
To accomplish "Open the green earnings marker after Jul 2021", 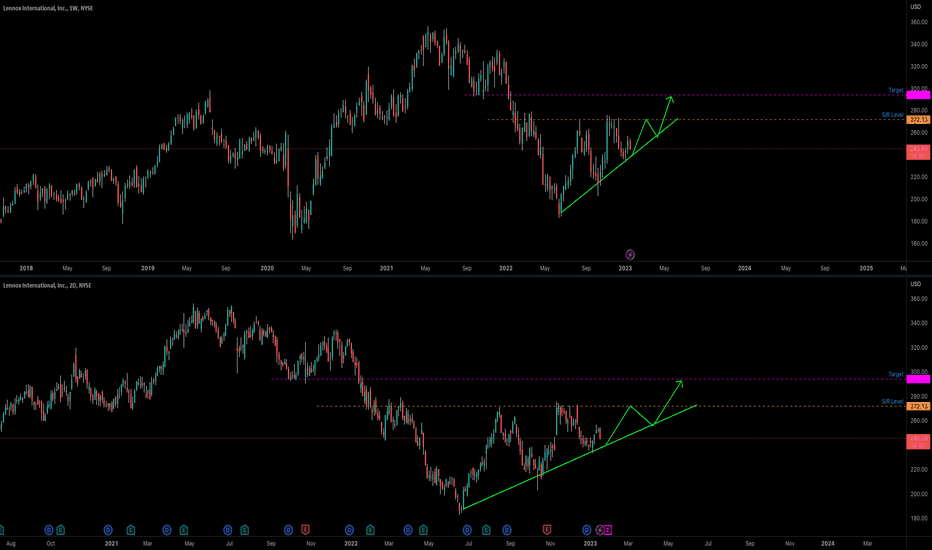I will (244, 530).
